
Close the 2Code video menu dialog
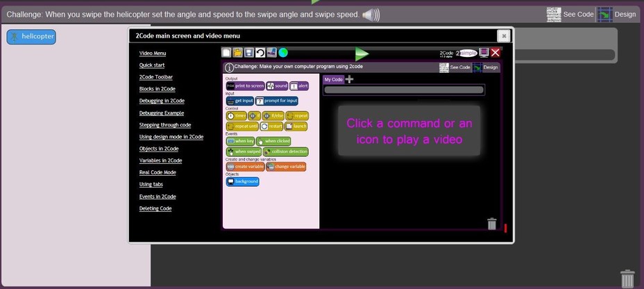pyautogui.click(x=504, y=36)
